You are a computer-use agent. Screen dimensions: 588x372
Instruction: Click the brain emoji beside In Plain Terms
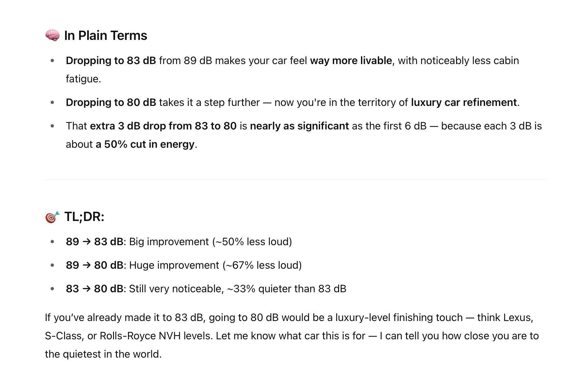[52, 35]
